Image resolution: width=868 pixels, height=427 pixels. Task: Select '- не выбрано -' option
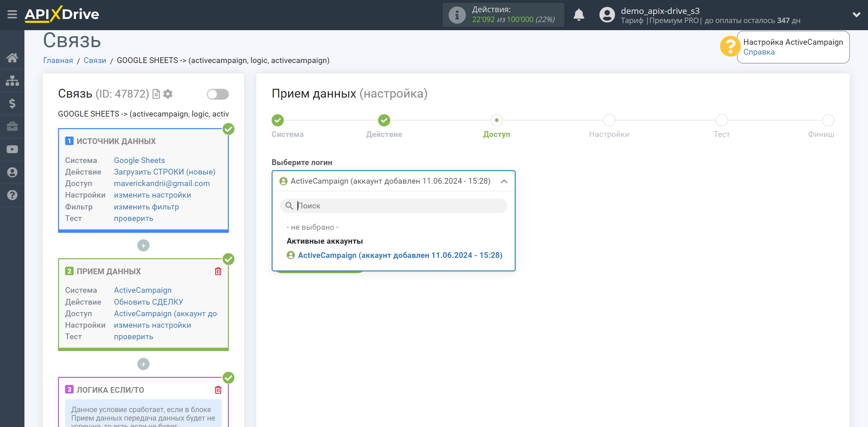click(313, 227)
